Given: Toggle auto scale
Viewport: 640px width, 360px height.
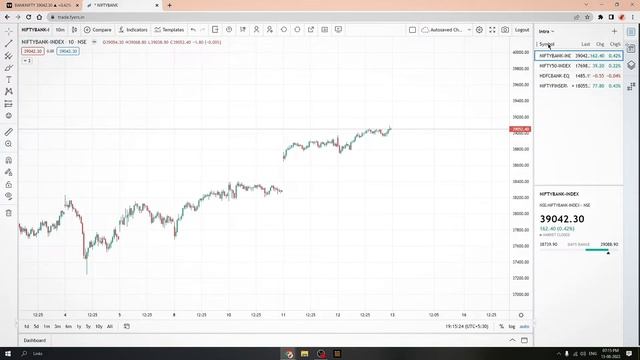Looking at the screenshot, I should click(524, 327).
